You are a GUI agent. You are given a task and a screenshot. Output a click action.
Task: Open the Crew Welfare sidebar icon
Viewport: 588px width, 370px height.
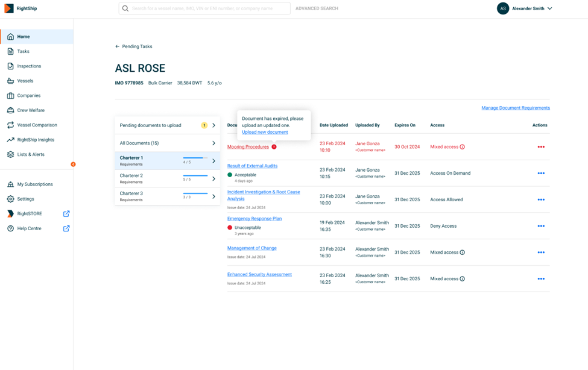[10, 110]
